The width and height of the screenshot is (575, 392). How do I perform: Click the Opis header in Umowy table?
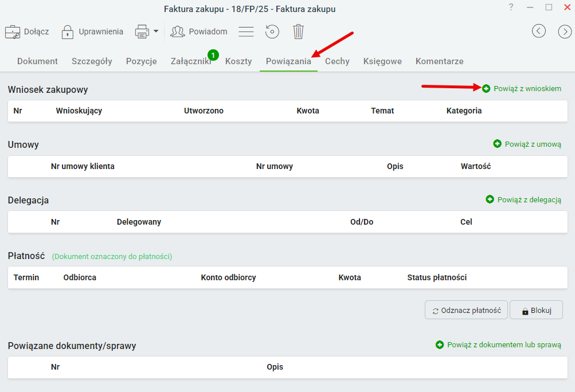(x=395, y=166)
